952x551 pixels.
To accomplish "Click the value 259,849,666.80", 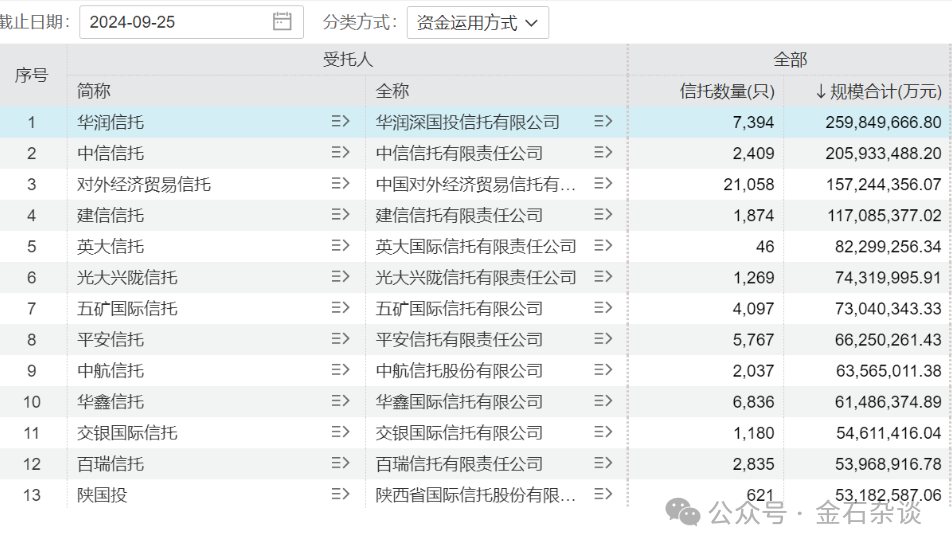I will 883,123.
